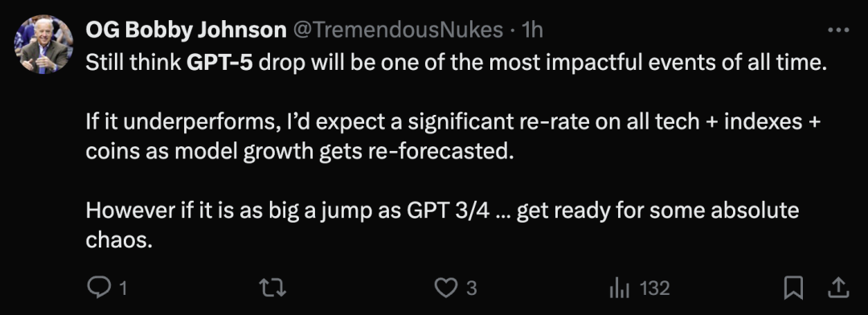Open the more options ellipsis menu
Viewport: 868px width, 315px height.
pos(838,31)
